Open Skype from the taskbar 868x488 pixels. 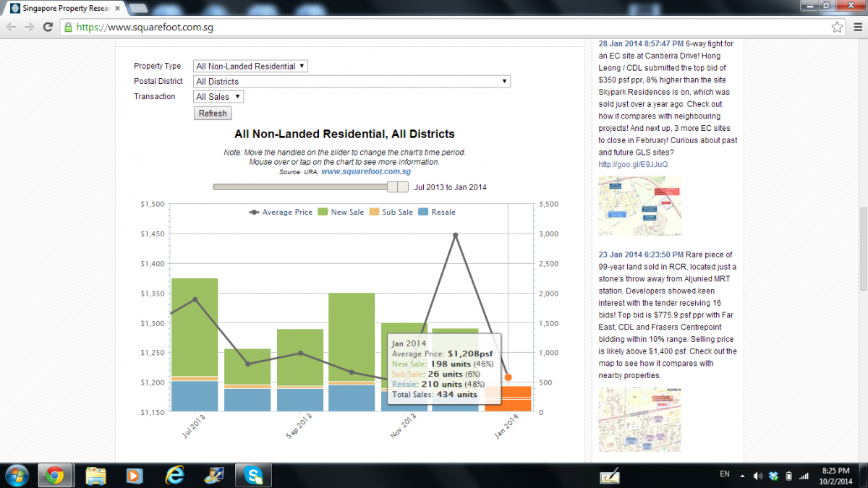[254, 475]
